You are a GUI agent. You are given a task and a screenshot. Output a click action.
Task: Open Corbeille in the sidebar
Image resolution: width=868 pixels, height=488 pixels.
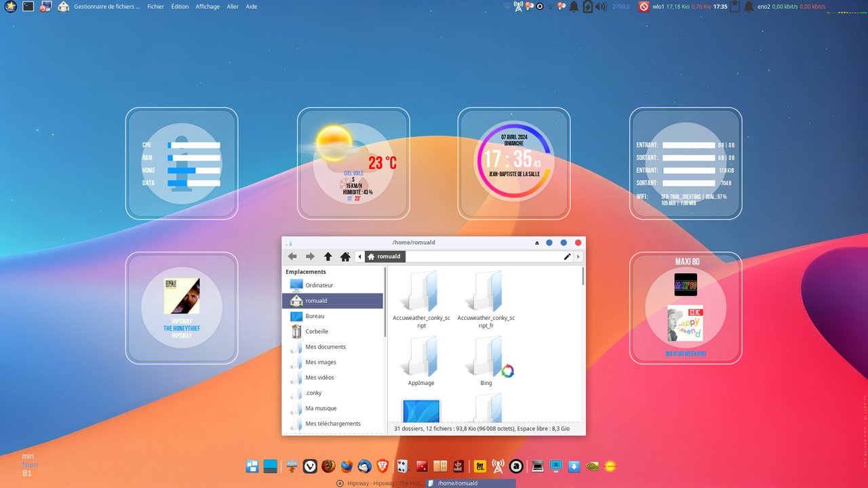pos(333,331)
